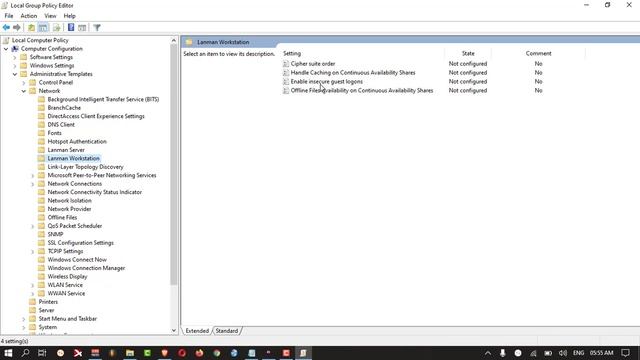The image size is (640, 360).
Task: Click the Cipher suite order policy icon
Action: 286,64
